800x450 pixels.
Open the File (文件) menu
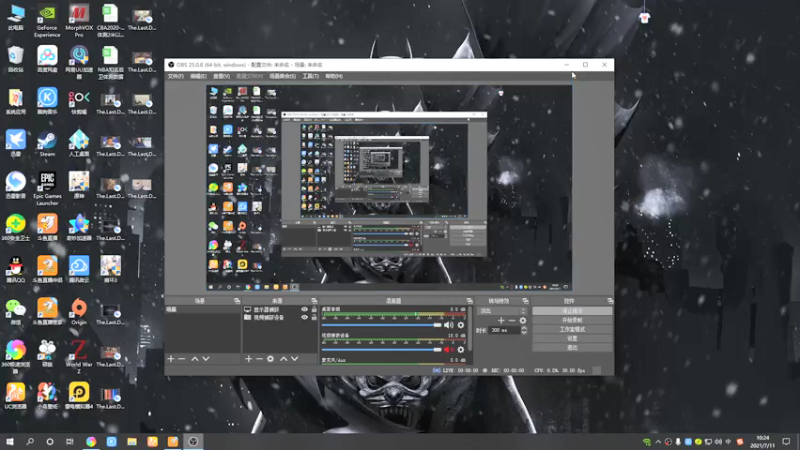coord(176,77)
